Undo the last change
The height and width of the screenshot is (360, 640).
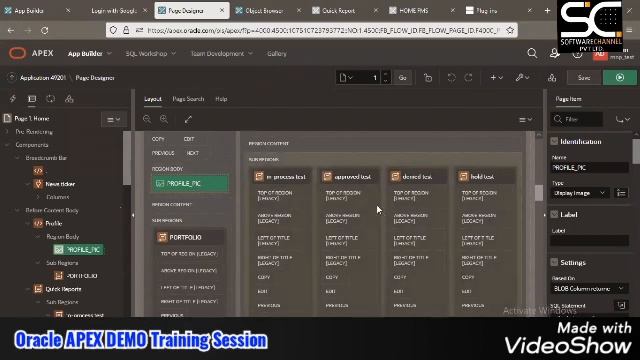click(x=451, y=78)
